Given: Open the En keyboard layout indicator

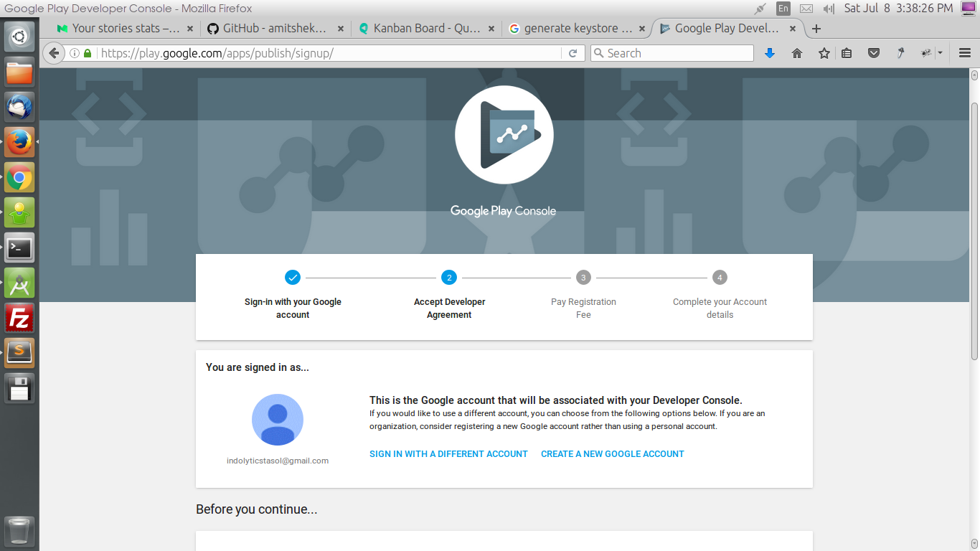Looking at the screenshot, I should [783, 9].
